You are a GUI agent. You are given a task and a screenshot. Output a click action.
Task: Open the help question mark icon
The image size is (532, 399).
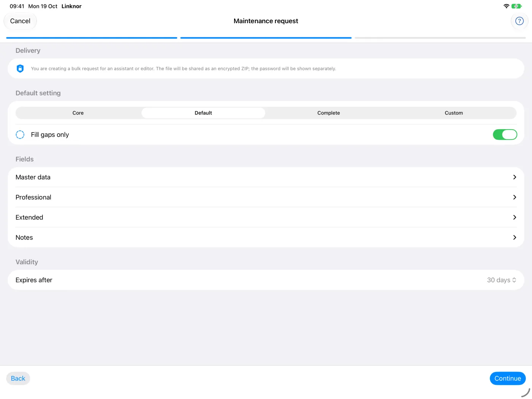[x=519, y=21]
